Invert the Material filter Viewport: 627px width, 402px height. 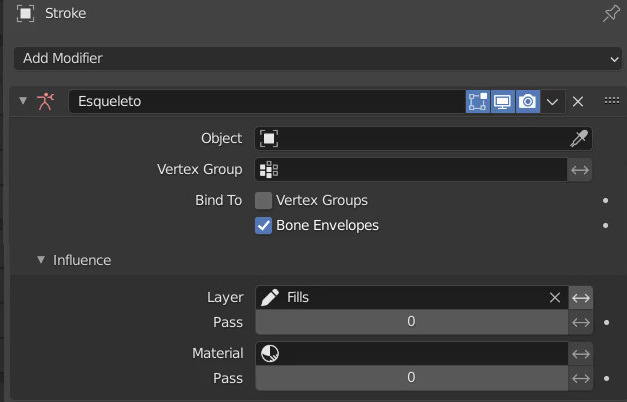[581, 354]
